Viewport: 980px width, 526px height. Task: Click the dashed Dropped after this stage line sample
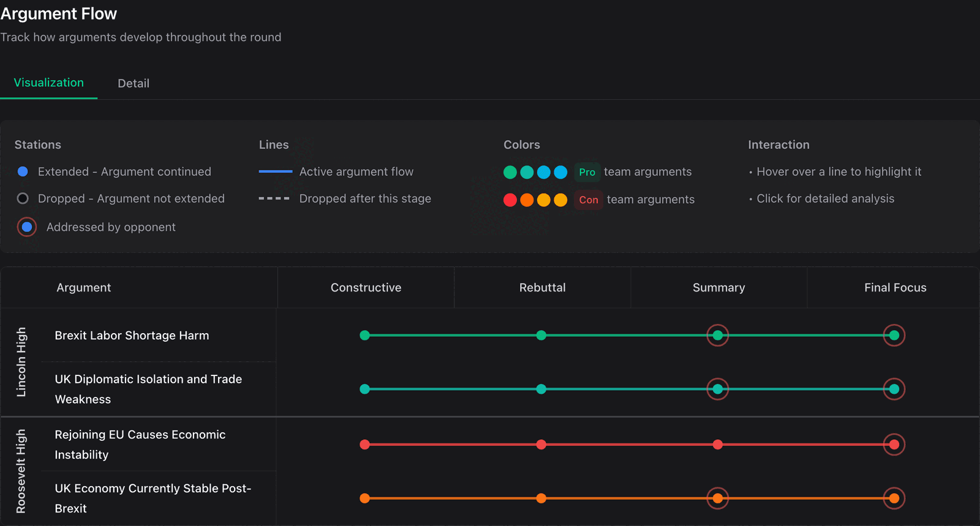click(274, 198)
